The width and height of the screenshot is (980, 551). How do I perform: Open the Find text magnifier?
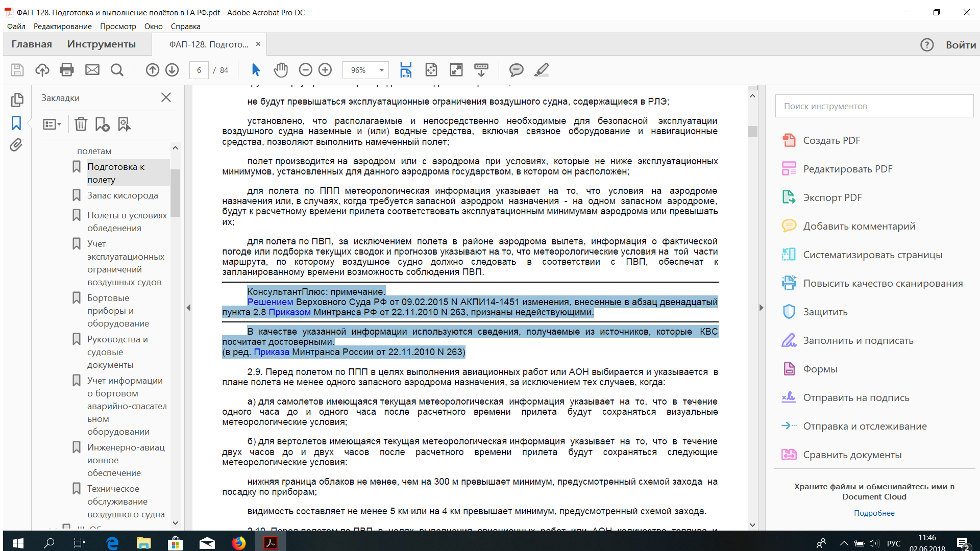tap(117, 70)
